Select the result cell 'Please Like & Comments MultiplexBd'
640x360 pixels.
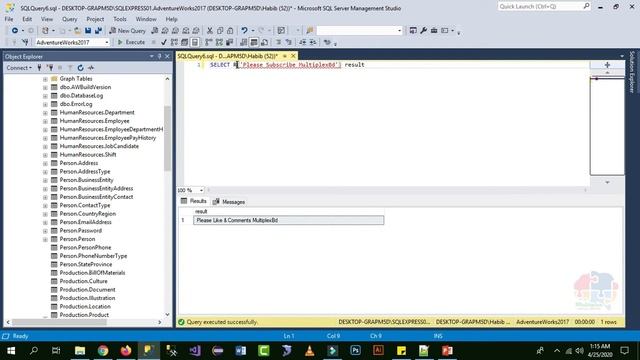[288, 220]
